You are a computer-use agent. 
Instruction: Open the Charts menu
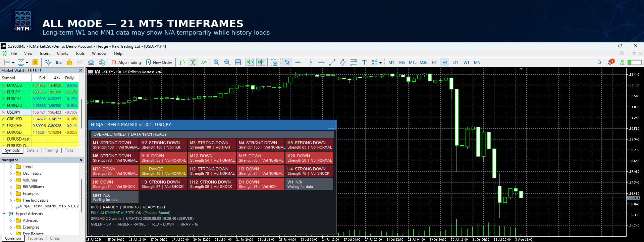click(x=62, y=53)
